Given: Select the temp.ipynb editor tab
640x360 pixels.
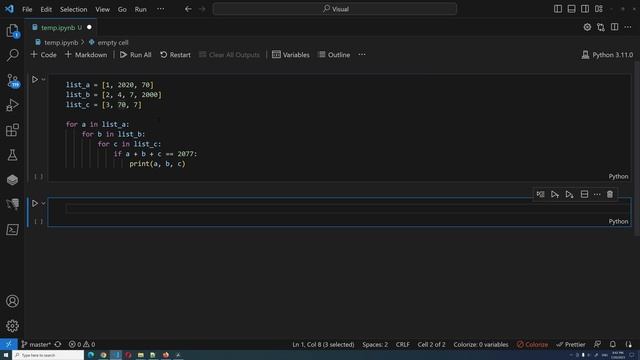Looking at the screenshot, I should 61,27.
